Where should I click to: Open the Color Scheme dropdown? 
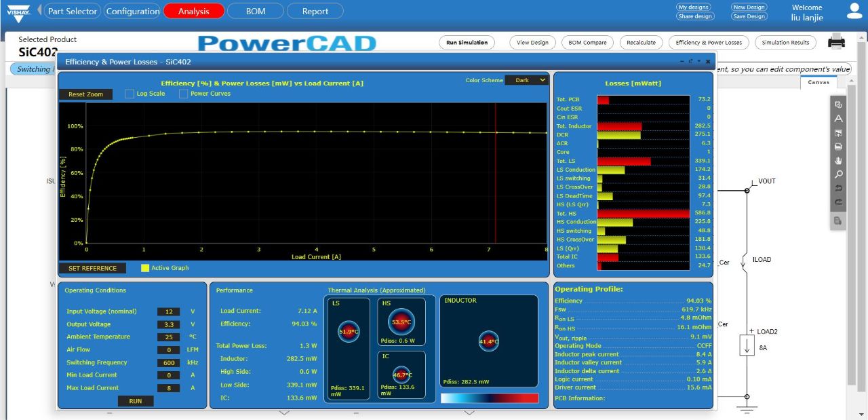click(x=526, y=79)
